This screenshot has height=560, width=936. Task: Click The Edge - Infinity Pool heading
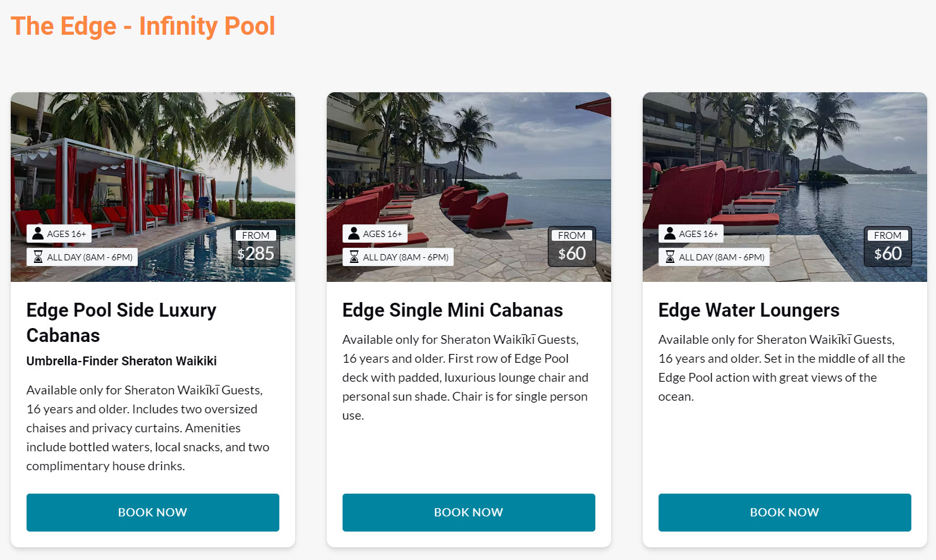point(143,27)
